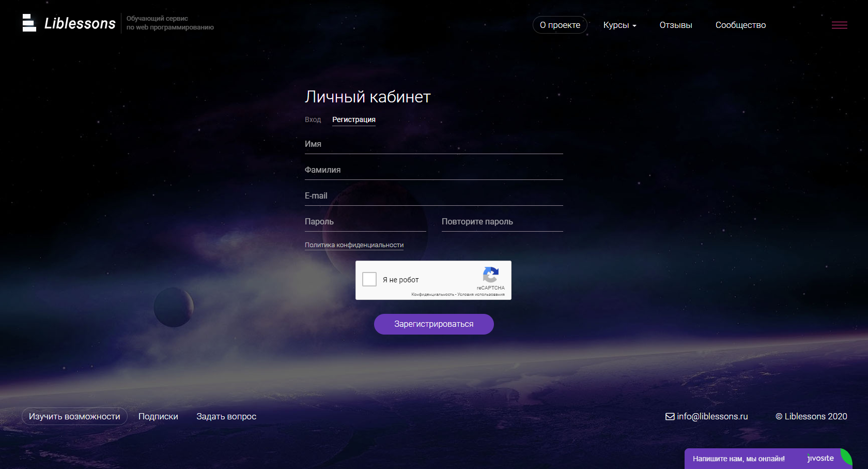Open the Сообщество menu item
Viewport: 868px width, 469px height.
740,25
